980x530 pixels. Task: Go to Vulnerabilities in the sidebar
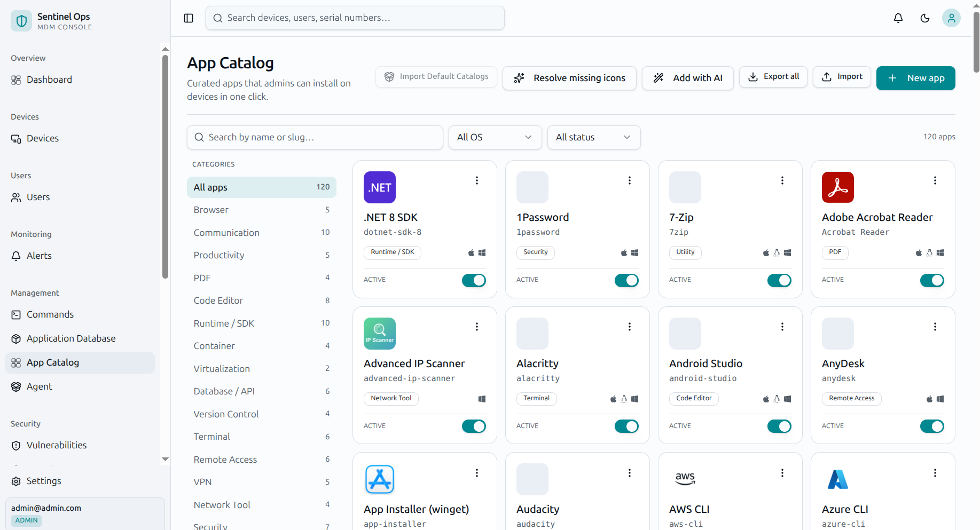(x=80, y=445)
